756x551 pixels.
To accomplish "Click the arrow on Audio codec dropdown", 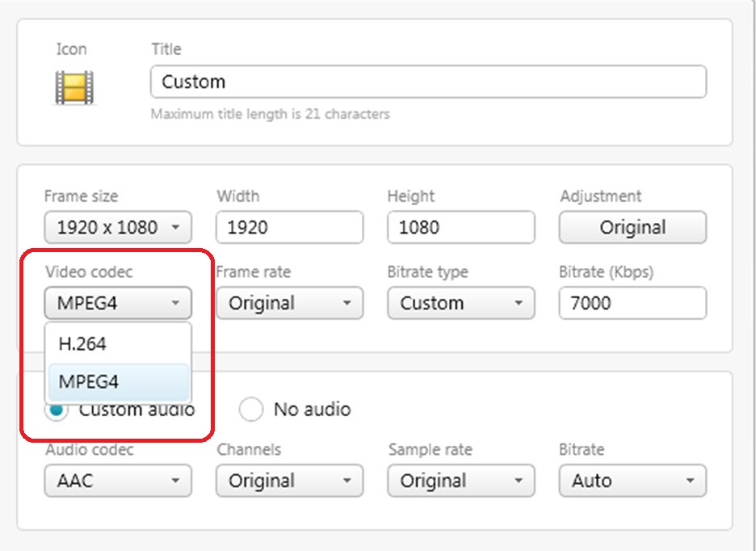I will click(x=175, y=481).
